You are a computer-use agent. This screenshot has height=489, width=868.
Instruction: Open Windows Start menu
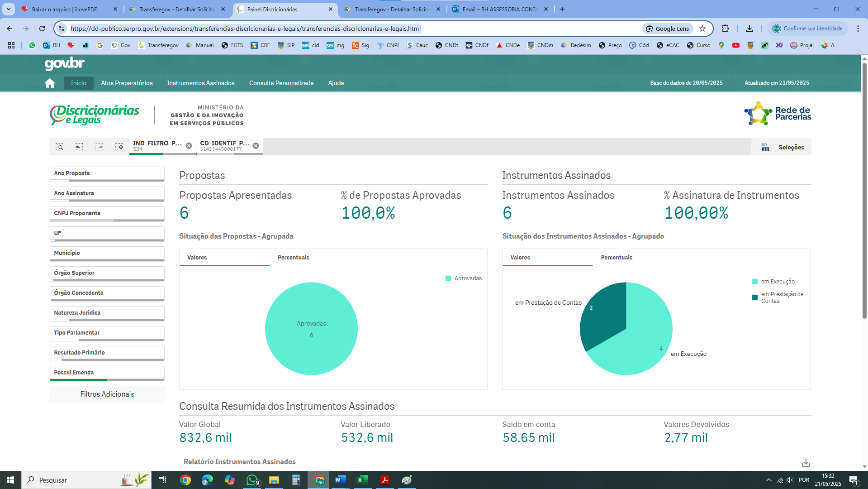(x=10, y=480)
